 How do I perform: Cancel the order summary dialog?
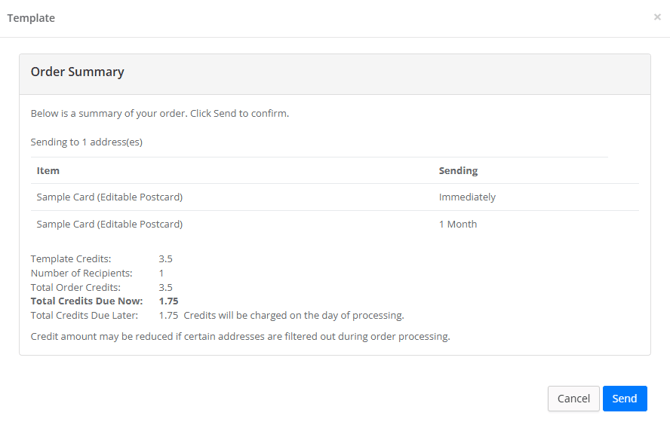point(573,399)
